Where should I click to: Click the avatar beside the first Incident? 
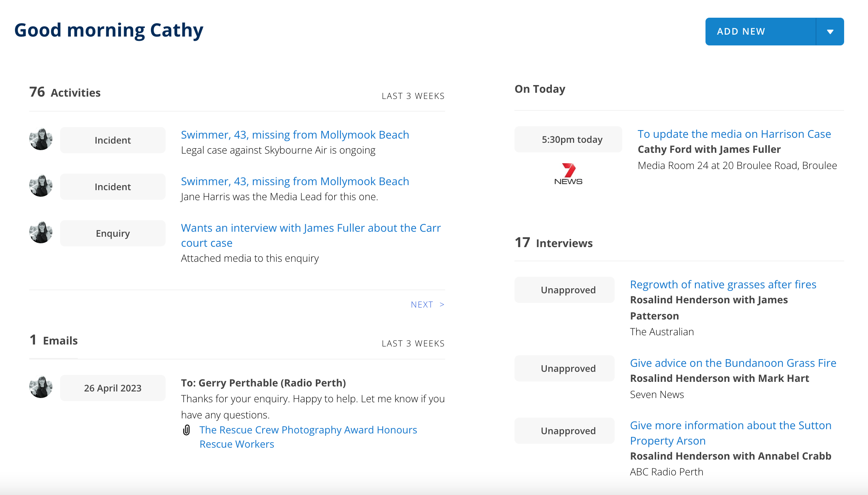point(41,139)
